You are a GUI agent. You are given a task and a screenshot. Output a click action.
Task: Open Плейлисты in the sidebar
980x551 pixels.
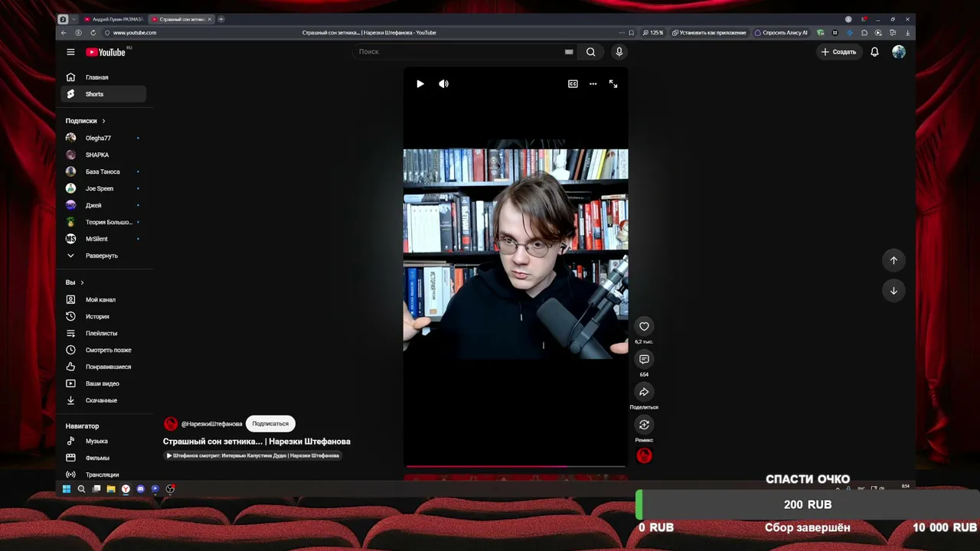[104, 334]
